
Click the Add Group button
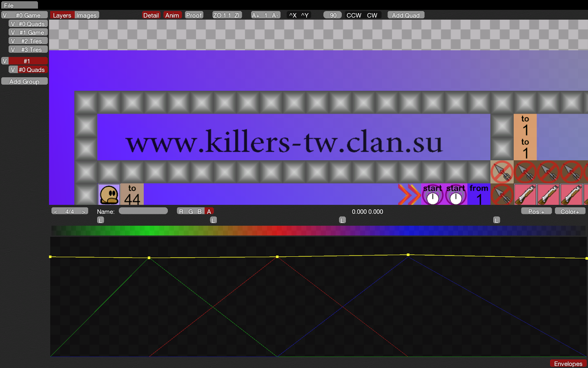coord(24,81)
